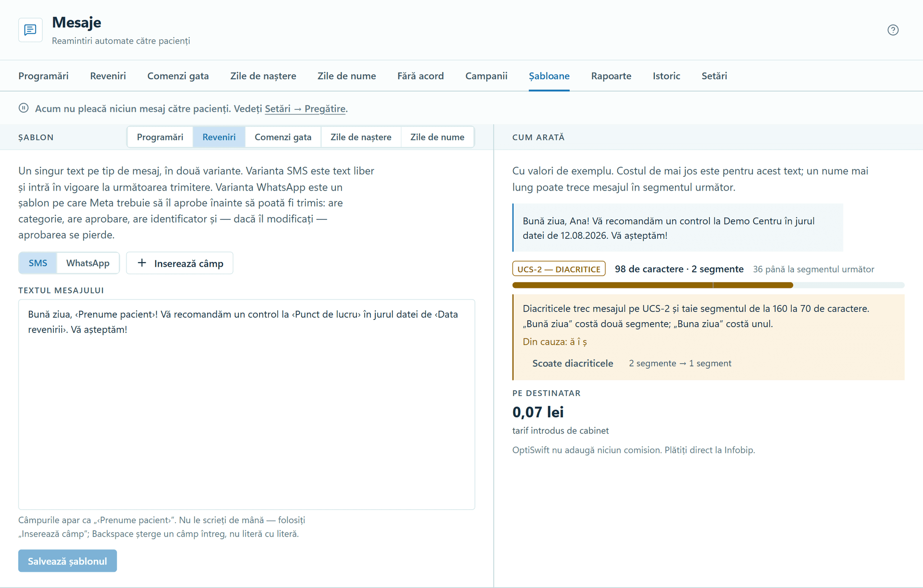Open the Zile de nume main tab
The height and width of the screenshot is (588, 923).
[347, 76]
